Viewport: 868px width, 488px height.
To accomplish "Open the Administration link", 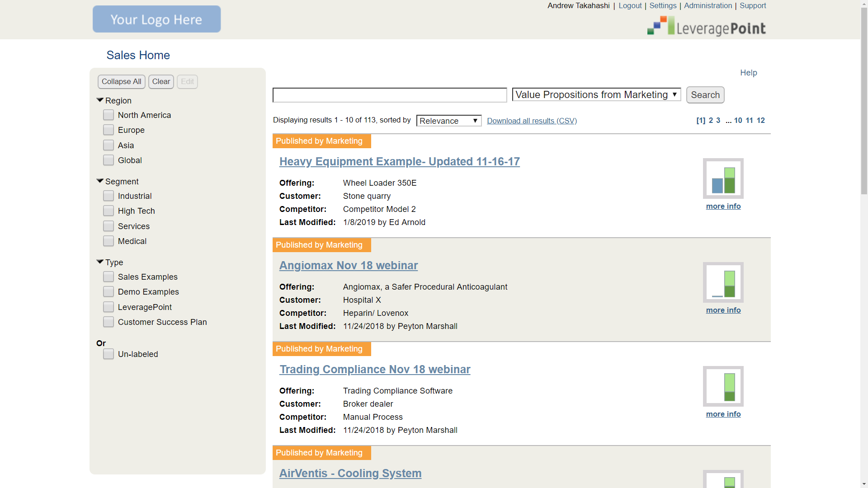I will pyautogui.click(x=708, y=5).
